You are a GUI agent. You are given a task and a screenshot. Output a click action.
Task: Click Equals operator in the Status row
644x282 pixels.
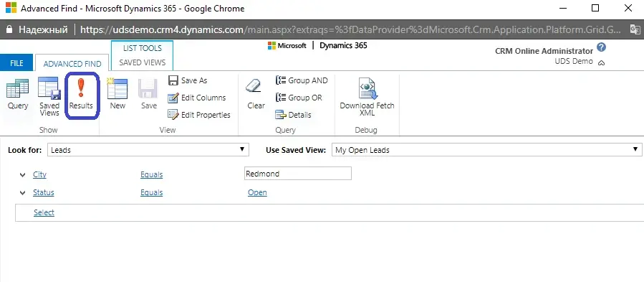click(152, 193)
